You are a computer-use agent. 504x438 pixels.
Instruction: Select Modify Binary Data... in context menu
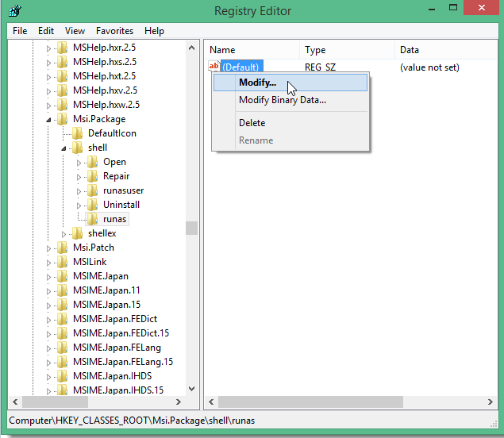[x=282, y=100]
